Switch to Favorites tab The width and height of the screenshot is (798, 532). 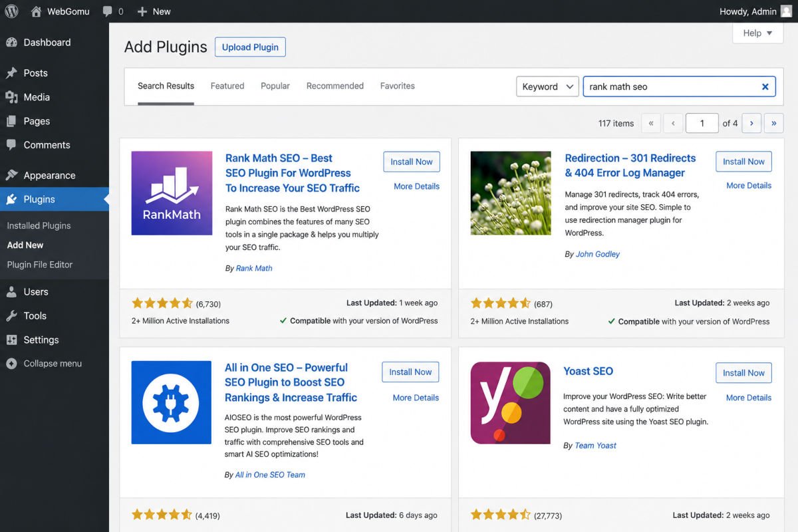click(398, 86)
